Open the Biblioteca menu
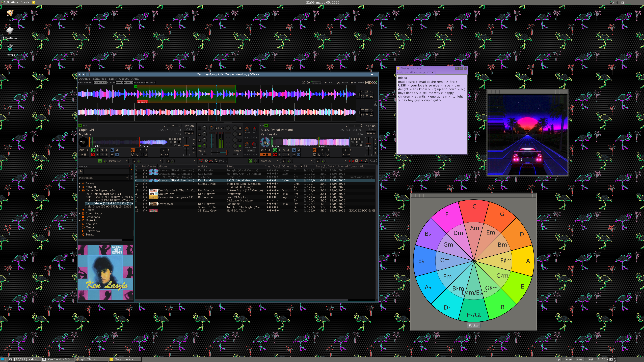 (99, 79)
